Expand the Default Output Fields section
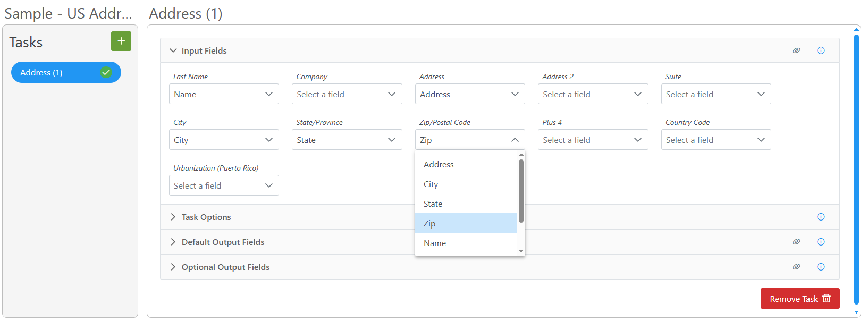The width and height of the screenshot is (868, 321). 173,242
